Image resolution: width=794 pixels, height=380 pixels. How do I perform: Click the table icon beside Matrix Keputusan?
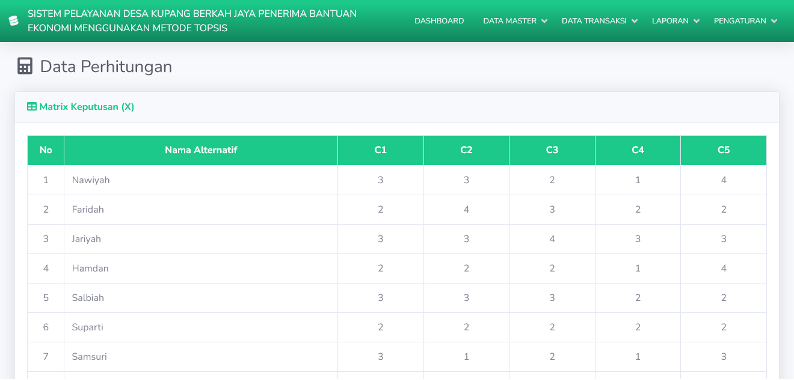pos(32,107)
